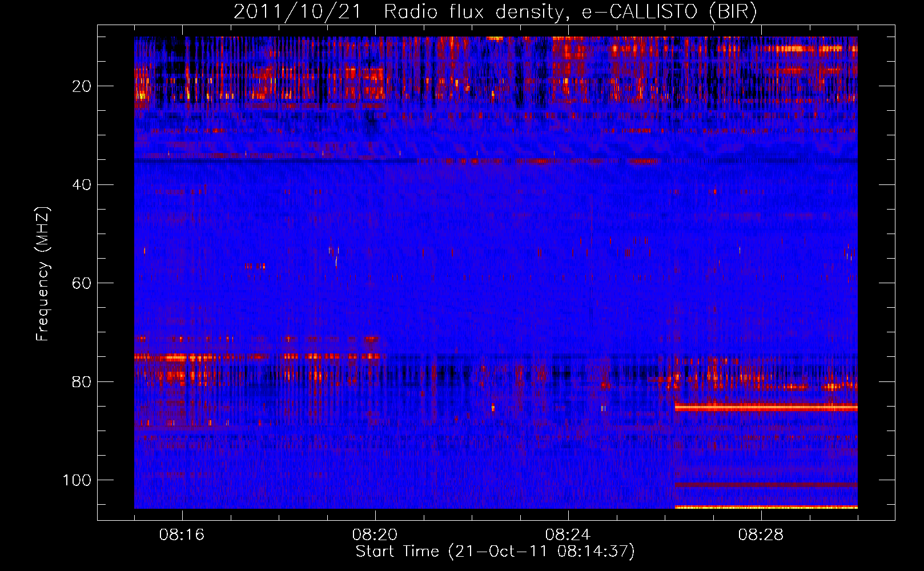Click the 80 MHz frequency tick label

[82, 381]
